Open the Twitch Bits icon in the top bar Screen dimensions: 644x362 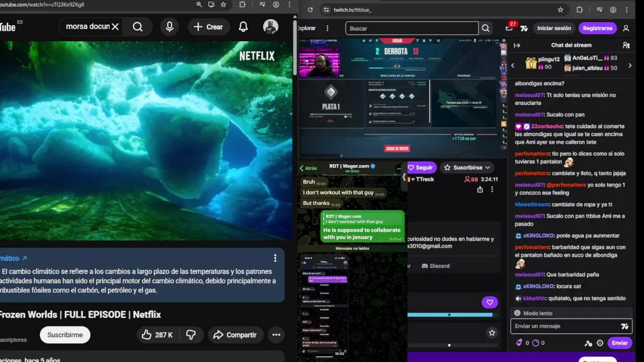[524, 28]
